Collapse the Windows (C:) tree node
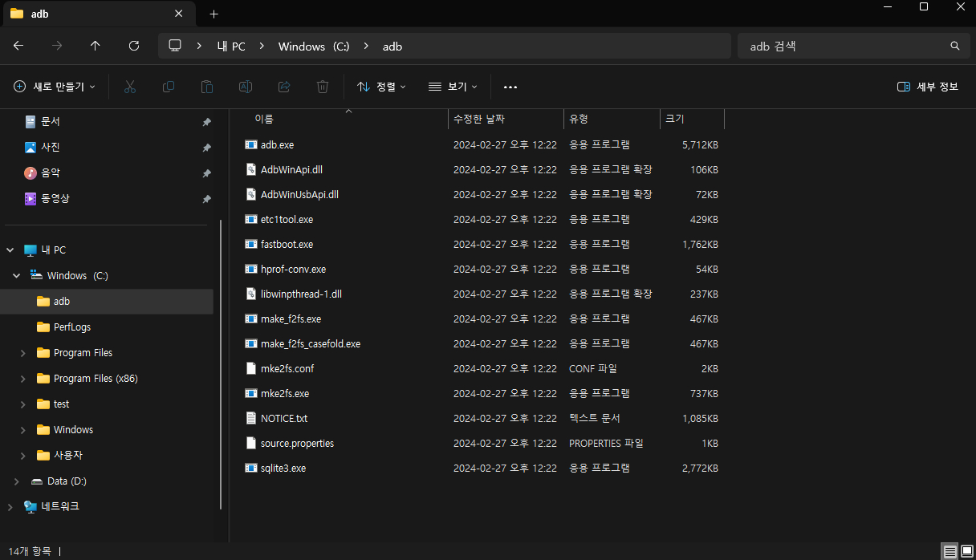Viewport: 976px width, 560px height. pos(17,276)
